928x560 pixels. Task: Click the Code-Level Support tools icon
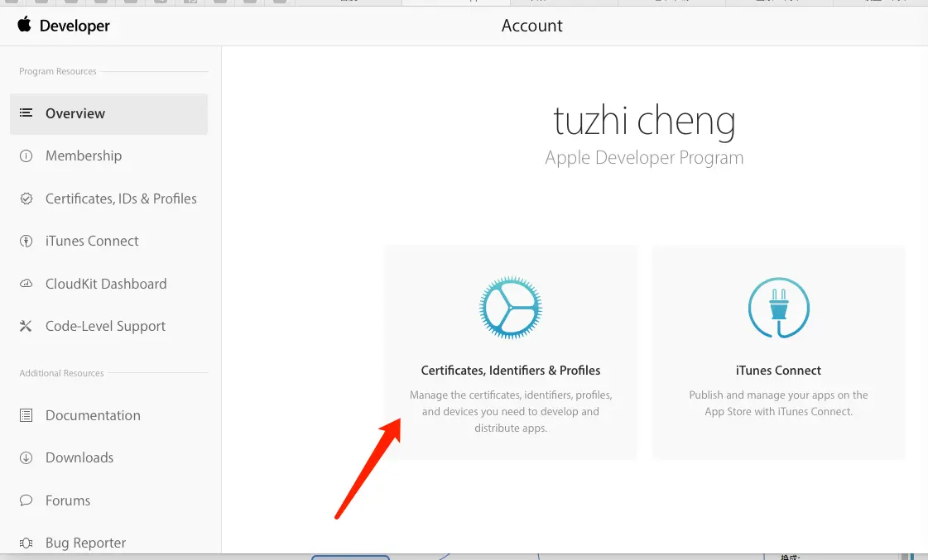pyautogui.click(x=26, y=326)
